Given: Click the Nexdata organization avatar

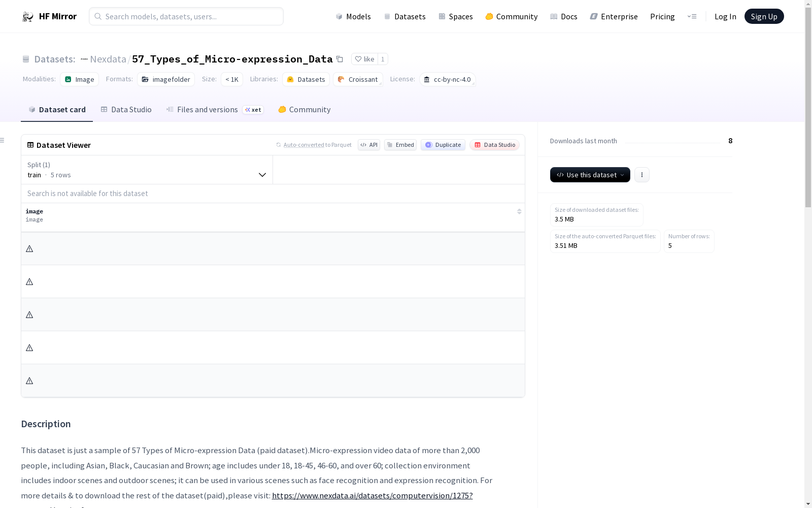Looking at the screenshot, I should 84,59.
